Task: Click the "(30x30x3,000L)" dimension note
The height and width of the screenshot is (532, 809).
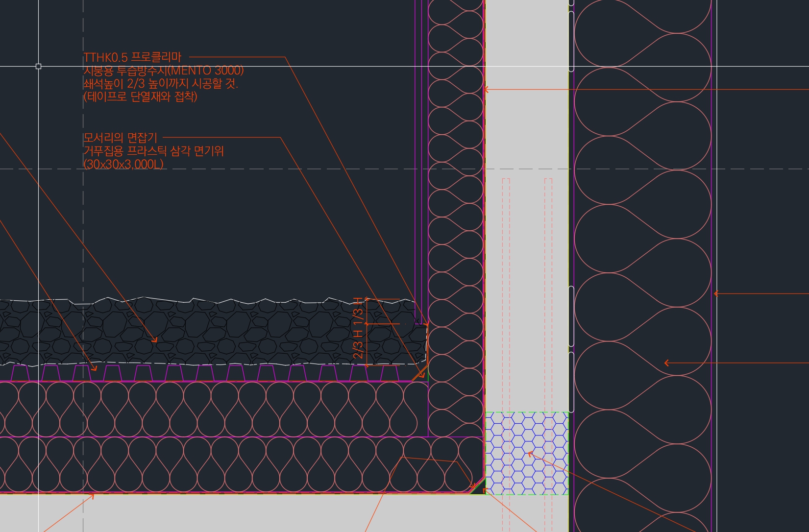Action: [123, 165]
